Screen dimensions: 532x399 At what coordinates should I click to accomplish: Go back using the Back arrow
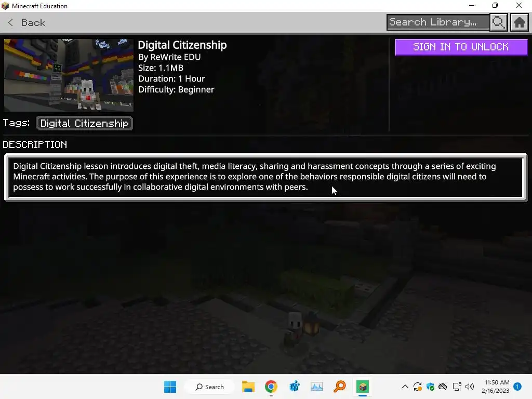point(10,22)
